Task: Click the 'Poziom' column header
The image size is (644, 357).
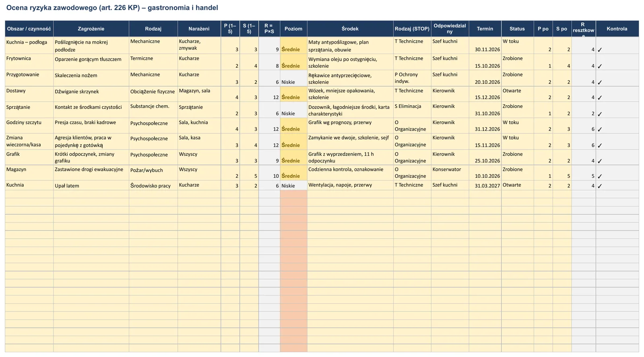Action: (x=293, y=29)
